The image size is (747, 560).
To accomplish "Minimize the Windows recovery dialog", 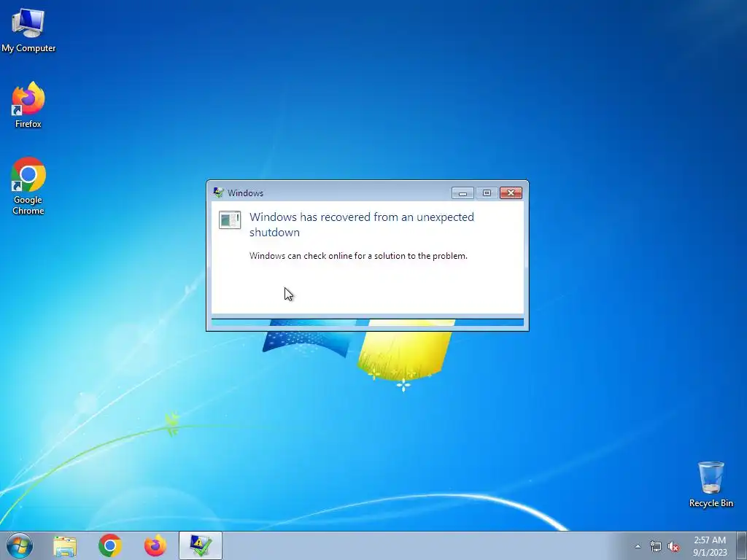I will point(462,192).
